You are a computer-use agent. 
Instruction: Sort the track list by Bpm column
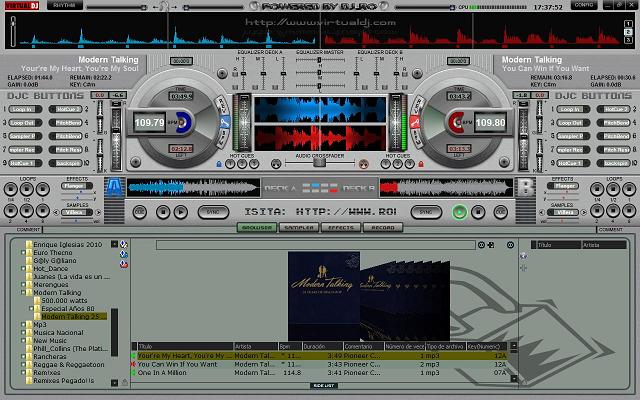click(x=290, y=347)
